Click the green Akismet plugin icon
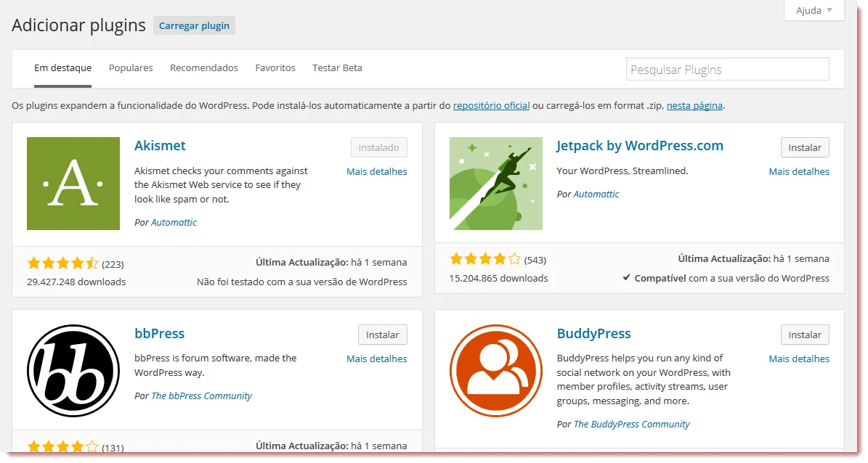Image resolution: width=868 pixels, height=463 pixels. [73, 184]
